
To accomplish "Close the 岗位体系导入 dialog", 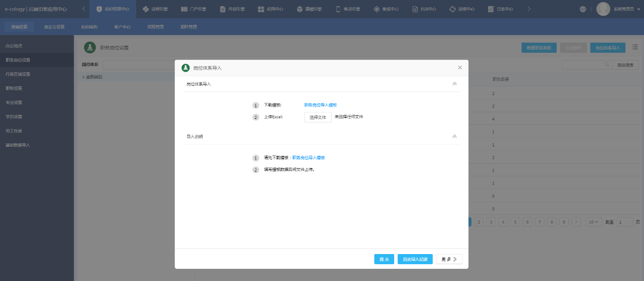I will point(460,68).
